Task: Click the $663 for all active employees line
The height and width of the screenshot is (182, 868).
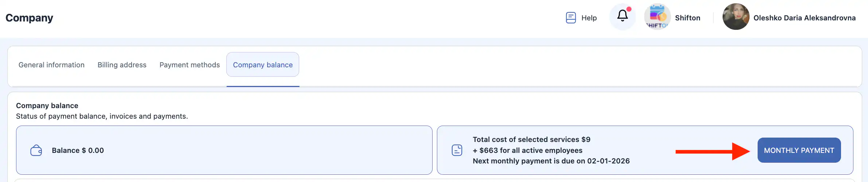Action: click(x=527, y=150)
